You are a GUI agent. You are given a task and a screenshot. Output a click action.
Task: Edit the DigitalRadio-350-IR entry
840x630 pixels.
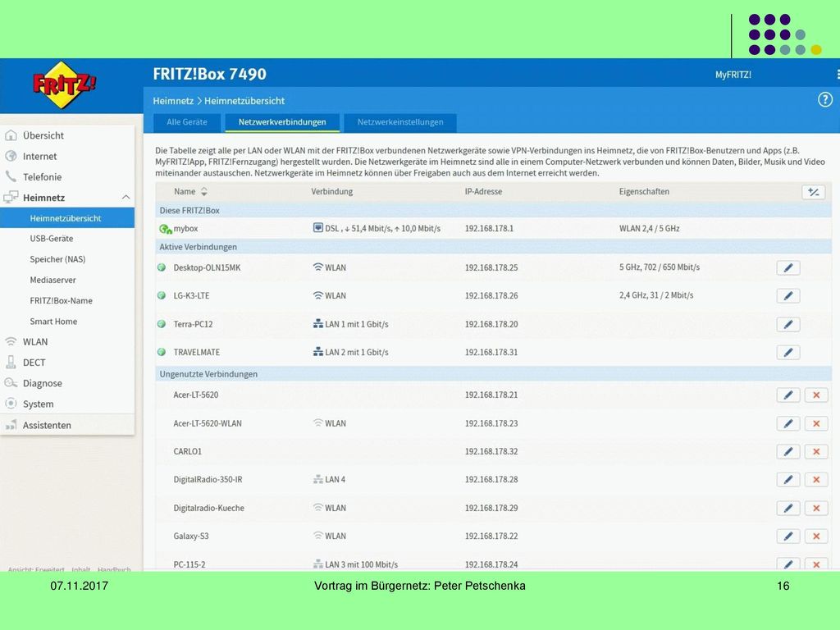788,479
